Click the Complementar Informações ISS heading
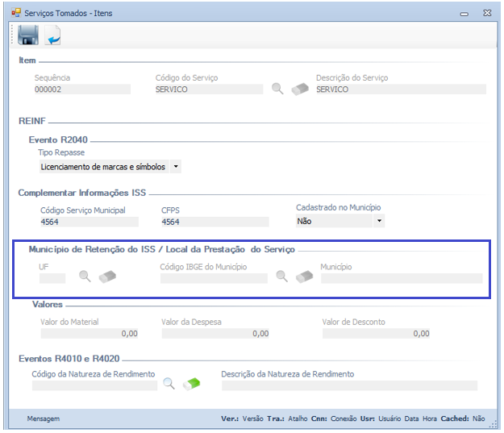 (x=82, y=193)
